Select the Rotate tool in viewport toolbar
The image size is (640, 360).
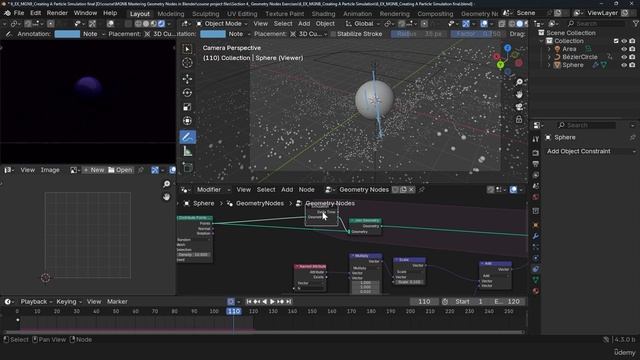187,93
